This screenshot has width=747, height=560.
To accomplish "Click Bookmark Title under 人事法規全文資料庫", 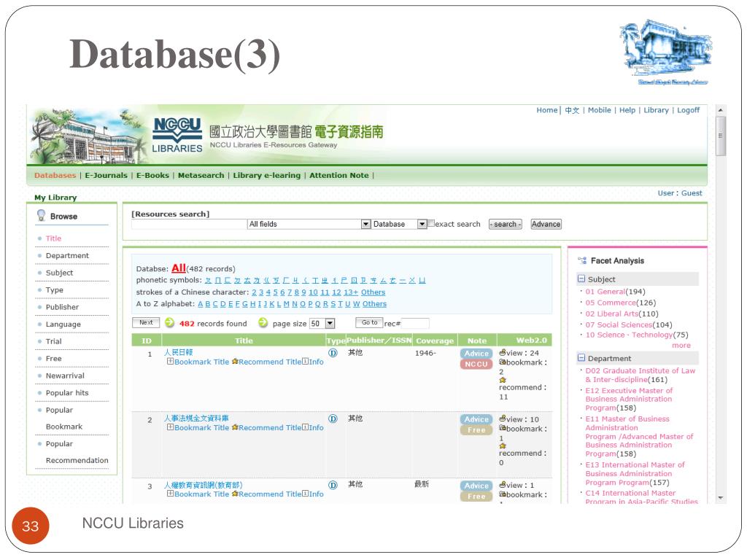I will (x=201, y=427).
